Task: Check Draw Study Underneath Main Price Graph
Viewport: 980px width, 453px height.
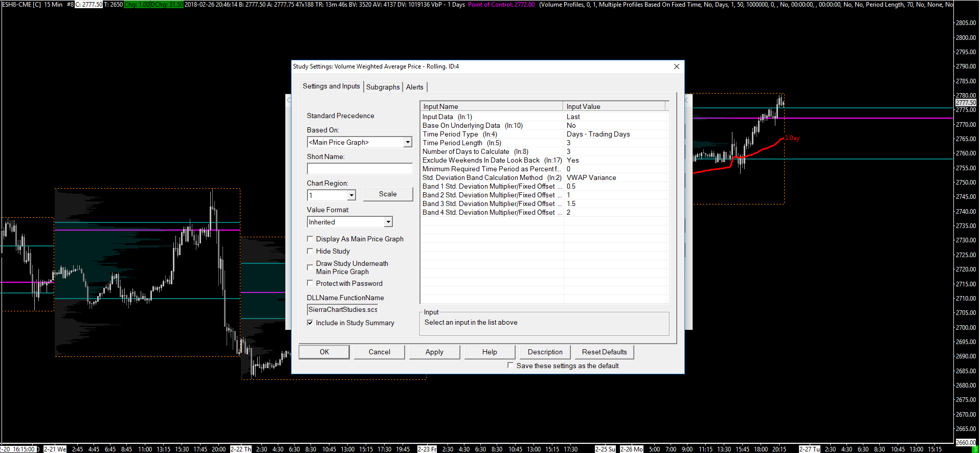Action: click(310, 267)
